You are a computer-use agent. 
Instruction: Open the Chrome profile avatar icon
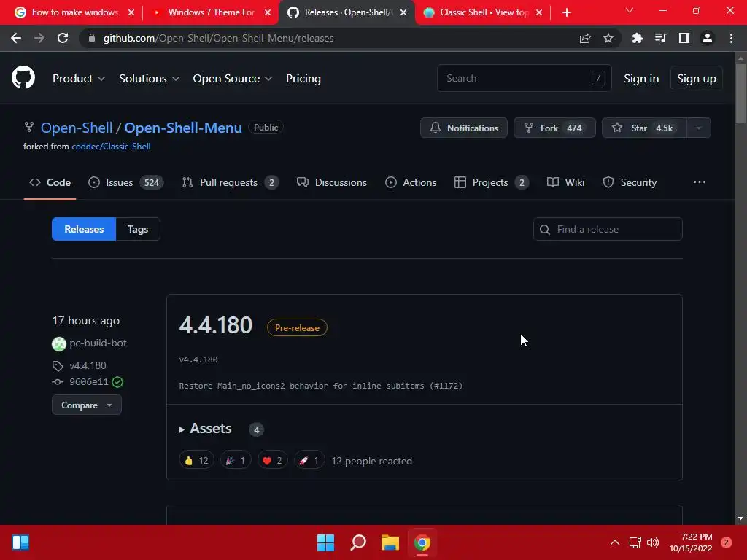pos(708,38)
